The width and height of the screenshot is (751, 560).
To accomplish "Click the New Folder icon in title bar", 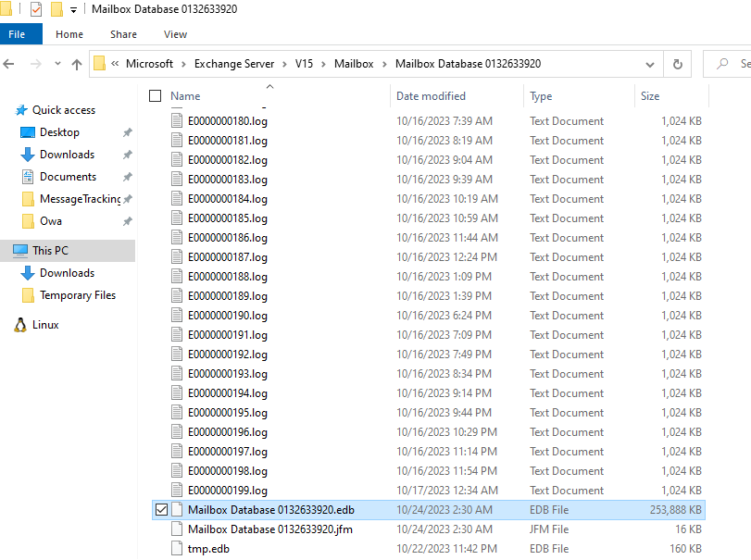I will (56, 9).
